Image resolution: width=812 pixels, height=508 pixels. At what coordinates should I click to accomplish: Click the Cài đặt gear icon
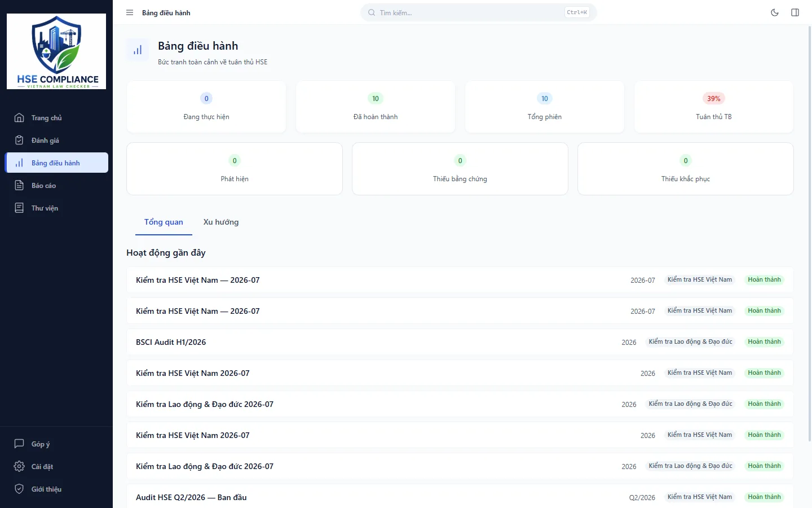(x=19, y=467)
